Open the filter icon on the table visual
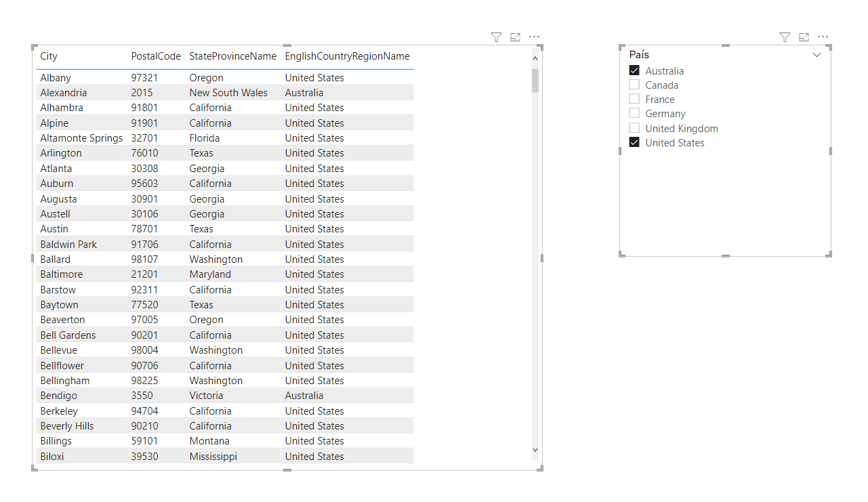The image size is (868, 502). 496,37
